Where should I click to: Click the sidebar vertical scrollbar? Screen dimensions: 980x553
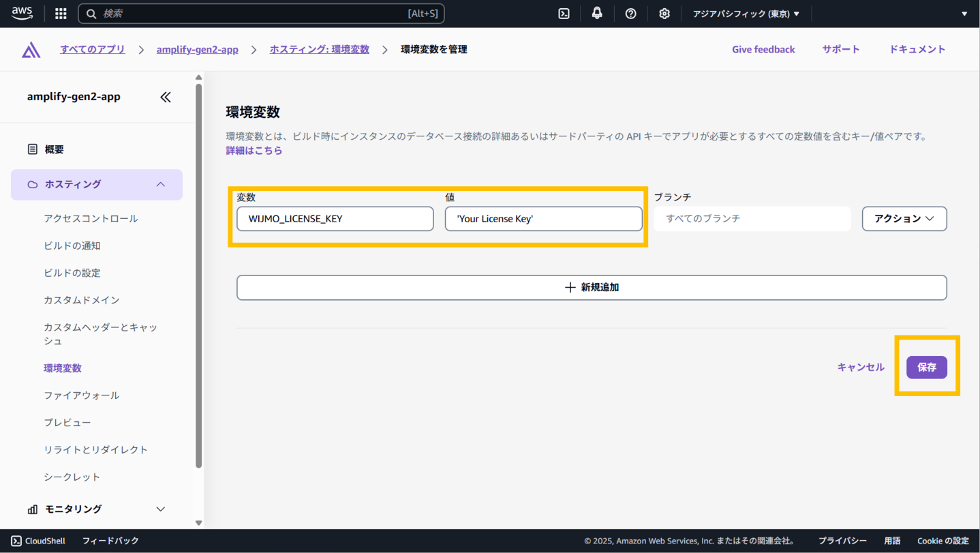coord(199,275)
